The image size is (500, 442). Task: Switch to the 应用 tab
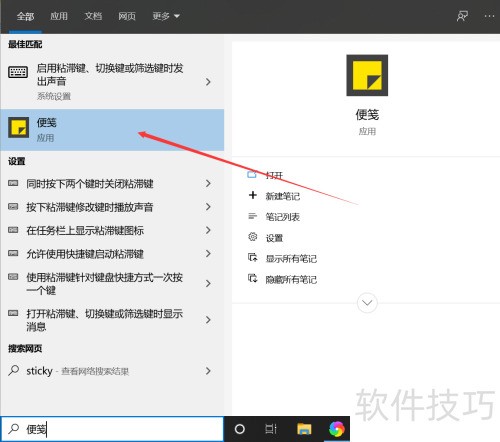coord(59,16)
